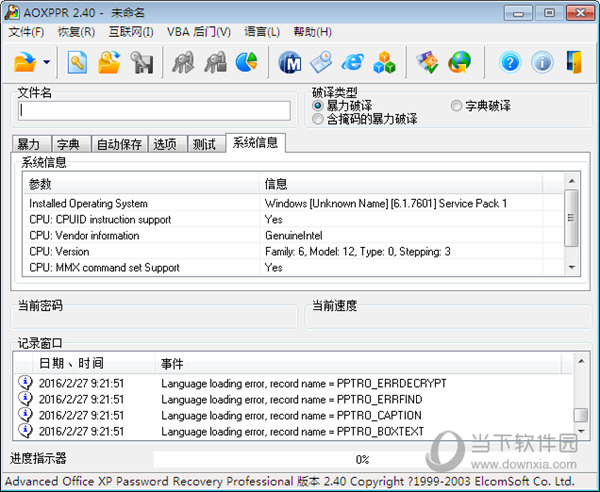The image size is (600, 492).
Task: Click the log window scrollbar thumb
Action: 581,415
